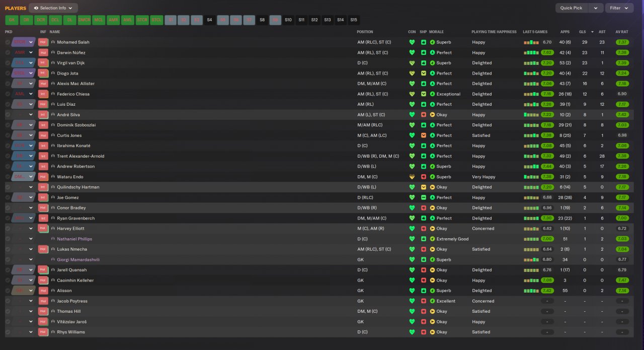Open the Quick Pick arrow dropdown
Image resolution: width=644 pixels, height=350 pixels.
pyautogui.click(x=596, y=8)
